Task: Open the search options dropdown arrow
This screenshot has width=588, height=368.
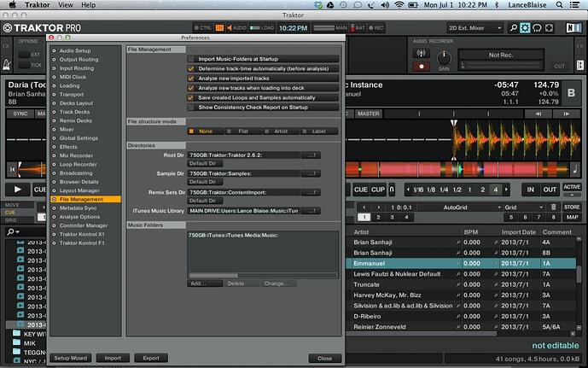Action: click(x=18, y=232)
